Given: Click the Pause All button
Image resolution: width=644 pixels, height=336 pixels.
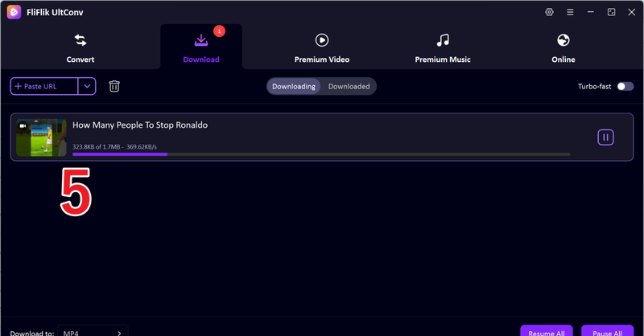Looking at the screenshot, I should 607,330.
